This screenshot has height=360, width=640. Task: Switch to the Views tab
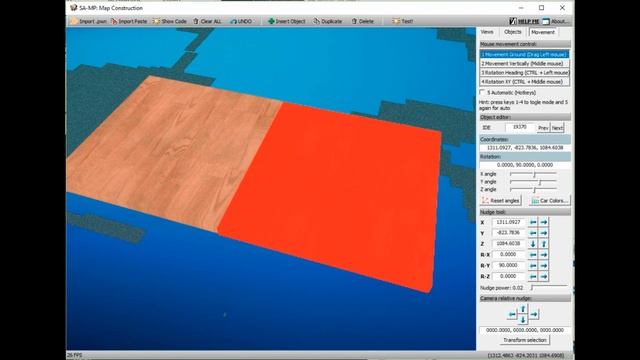[x=487, y=32]
